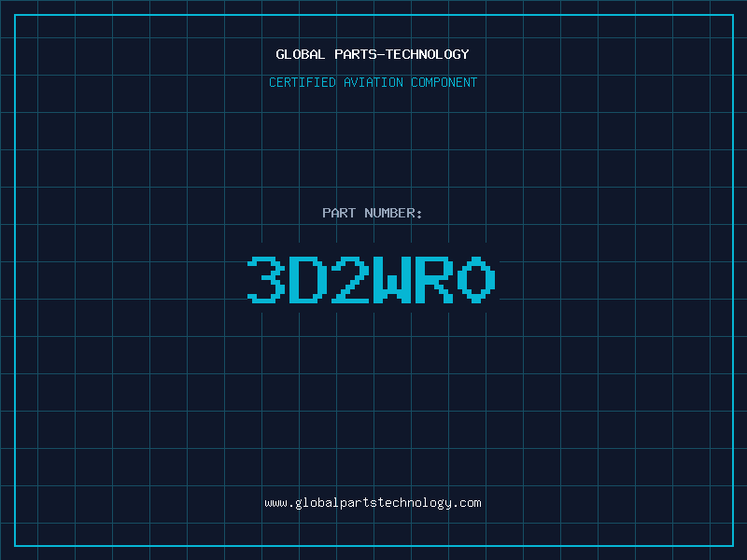
Task: Click the PART NUMBER: label
Action: (x=372, y=213)
